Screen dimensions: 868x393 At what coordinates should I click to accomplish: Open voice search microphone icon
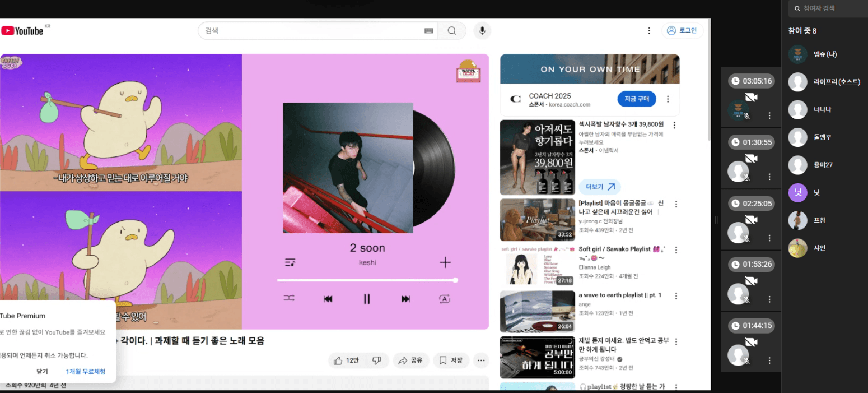coord(482,31)
